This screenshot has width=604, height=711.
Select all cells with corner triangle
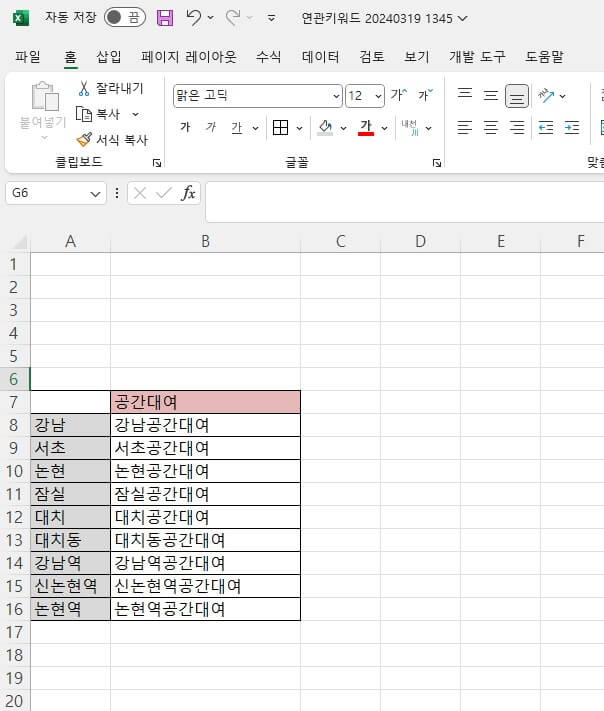pos(19,242)
